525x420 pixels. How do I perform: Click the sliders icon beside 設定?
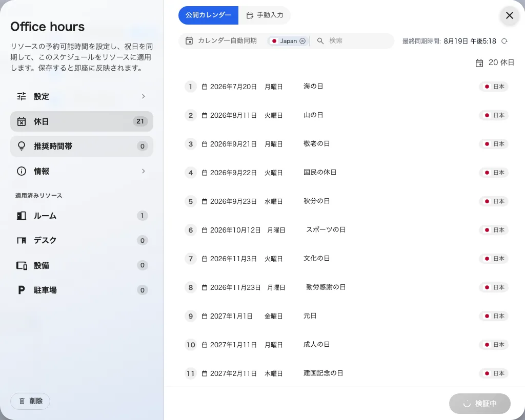22,97
